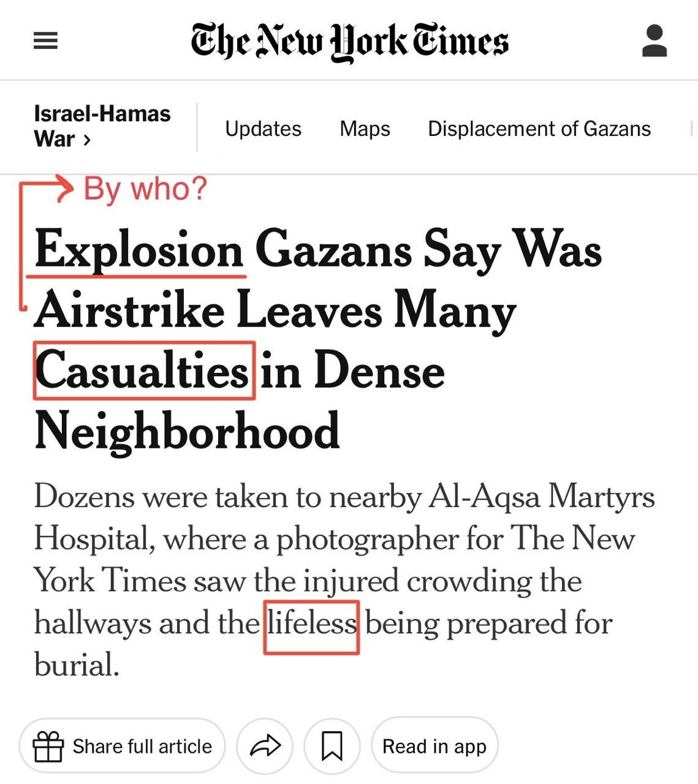698x784 pixels.
Task: Open the Israel-Hamas War section link
Action: click(x=102, y=126)
